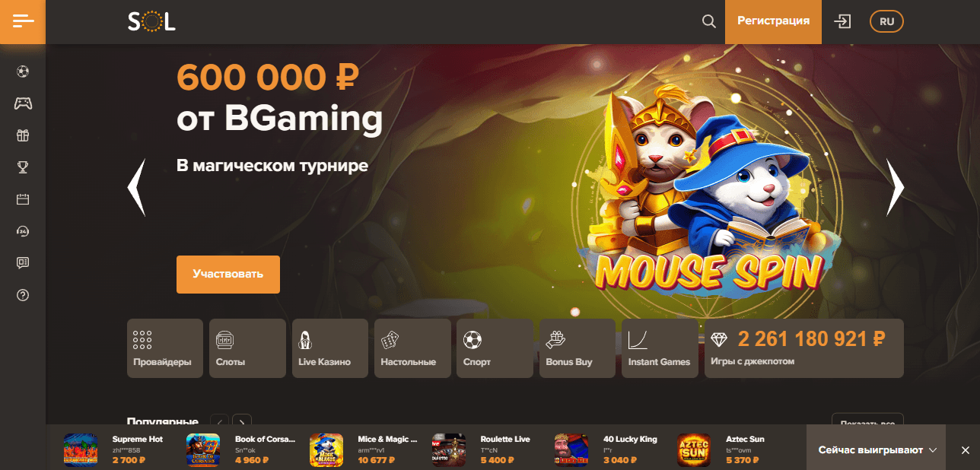The image size is (980, 470).
Task: Open the jackpot games tile Игры с джекпотом
Action: 804,348
